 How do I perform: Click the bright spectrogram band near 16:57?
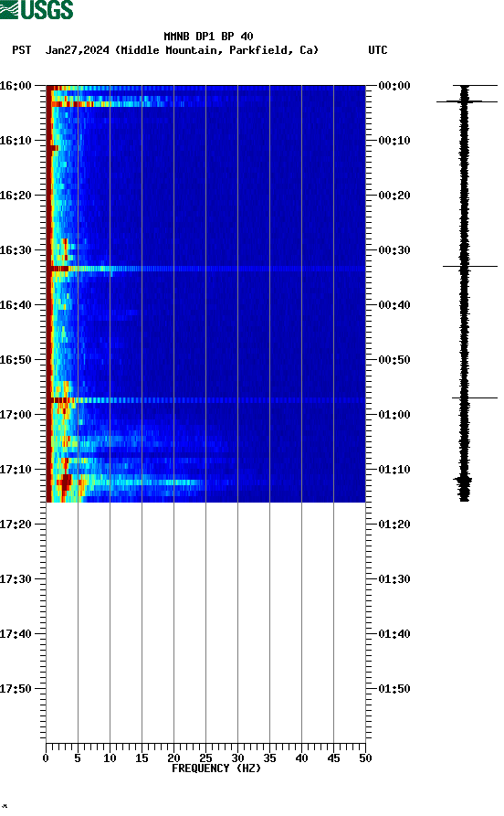206,400
